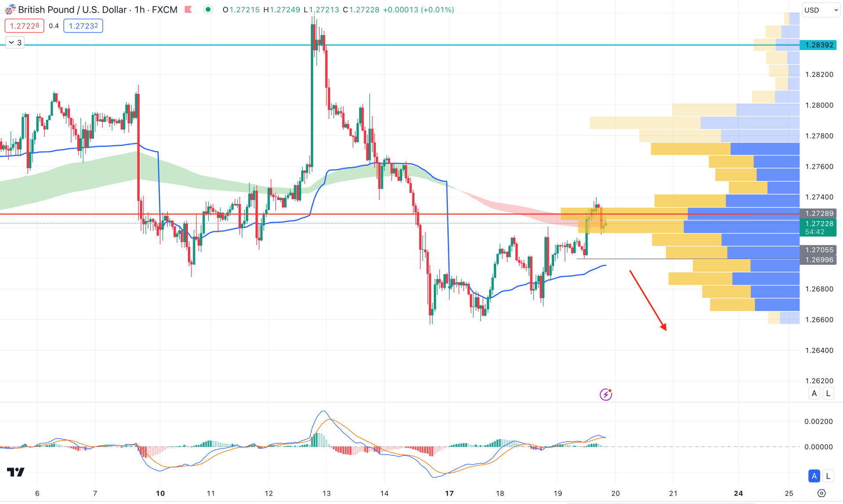The height and width of the screenshot is (504, 843).
Task: Click the 1.26996 gray price label
Action: (818, 260)
